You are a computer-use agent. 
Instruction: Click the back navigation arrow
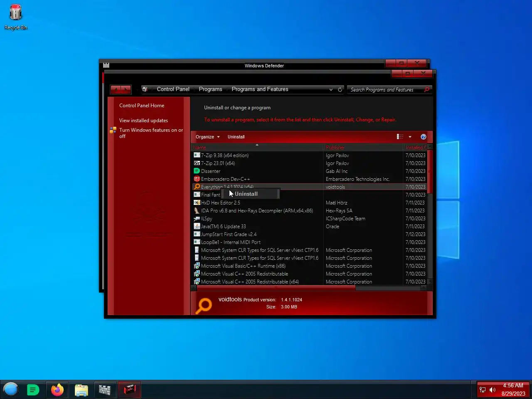[x=116, y=89]
